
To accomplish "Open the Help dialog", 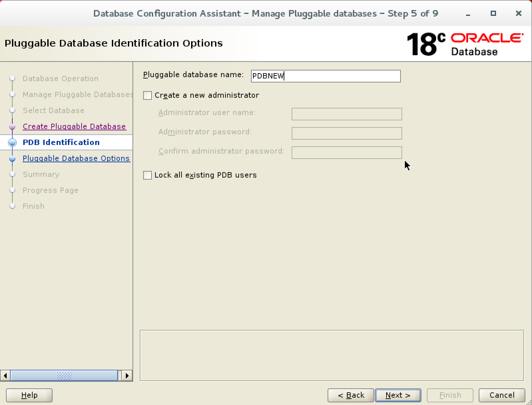I will [x=29, y=395].
